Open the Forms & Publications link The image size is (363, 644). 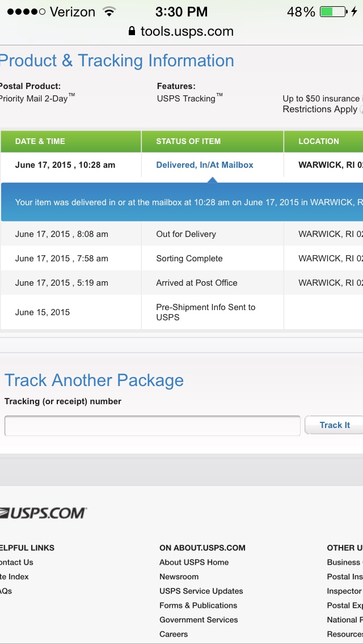coord(198,605)
